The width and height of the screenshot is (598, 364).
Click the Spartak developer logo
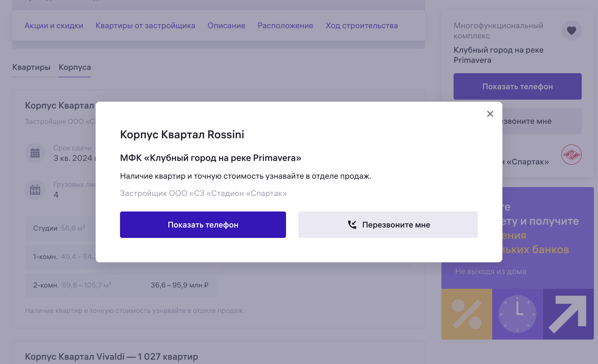[571, 155]
